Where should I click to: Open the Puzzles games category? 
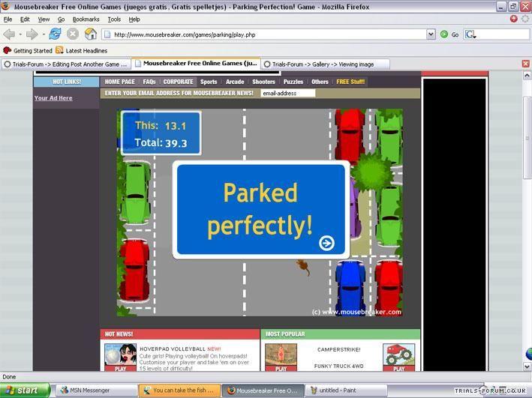pos(293,82)
